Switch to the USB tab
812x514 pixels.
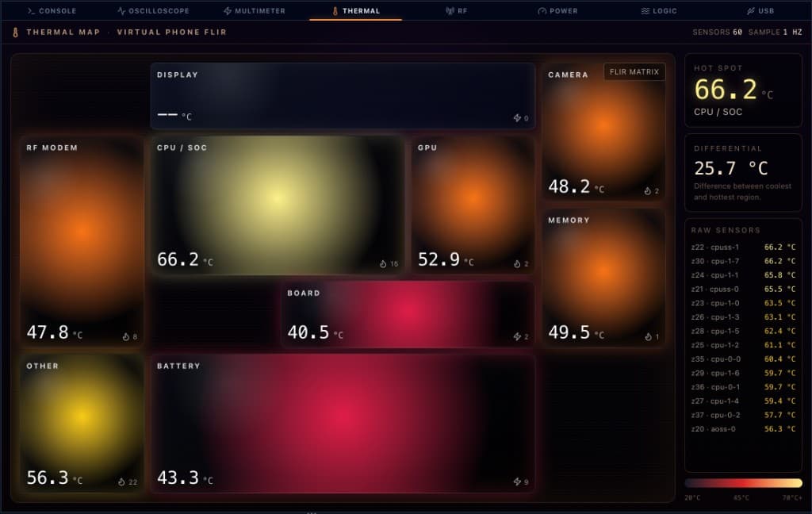pyautogui.click(x=760, y=11)
